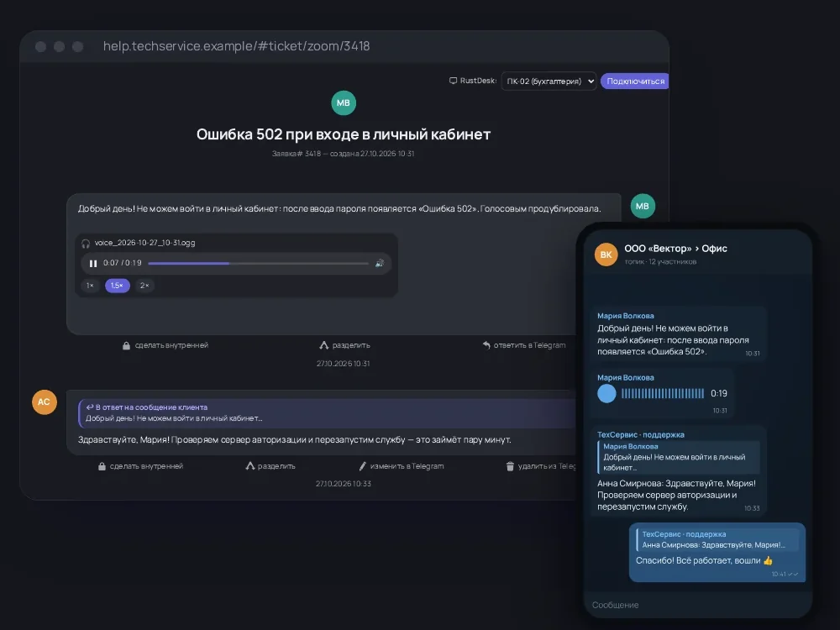840x630 pixels.
Task: Pause the voice message playback
Action: point(93,263)
